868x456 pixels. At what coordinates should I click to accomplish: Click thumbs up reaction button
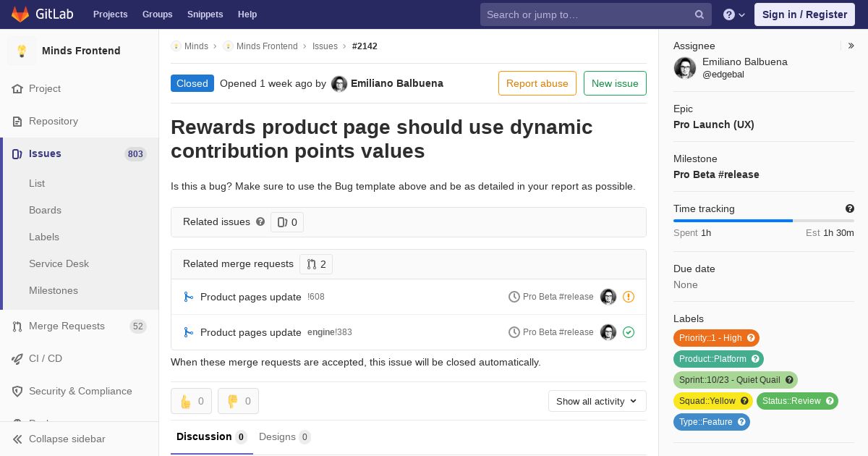(x=191, y=401)
